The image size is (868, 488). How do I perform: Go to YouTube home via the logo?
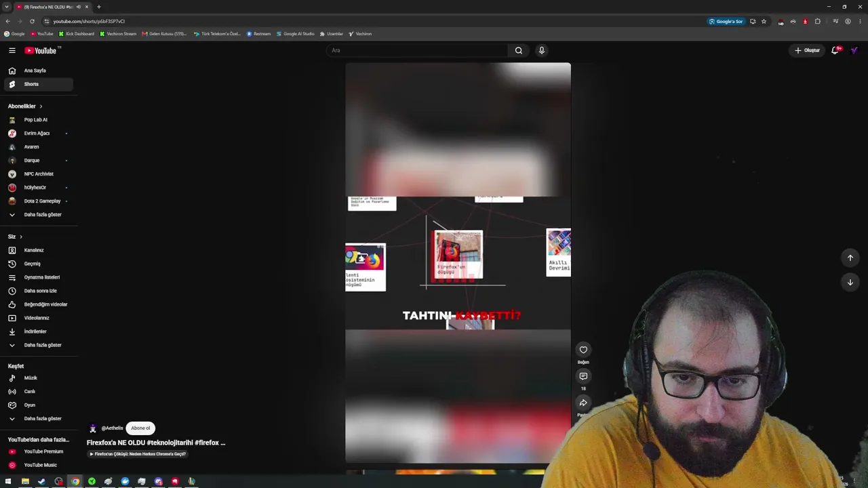[41, 50]
